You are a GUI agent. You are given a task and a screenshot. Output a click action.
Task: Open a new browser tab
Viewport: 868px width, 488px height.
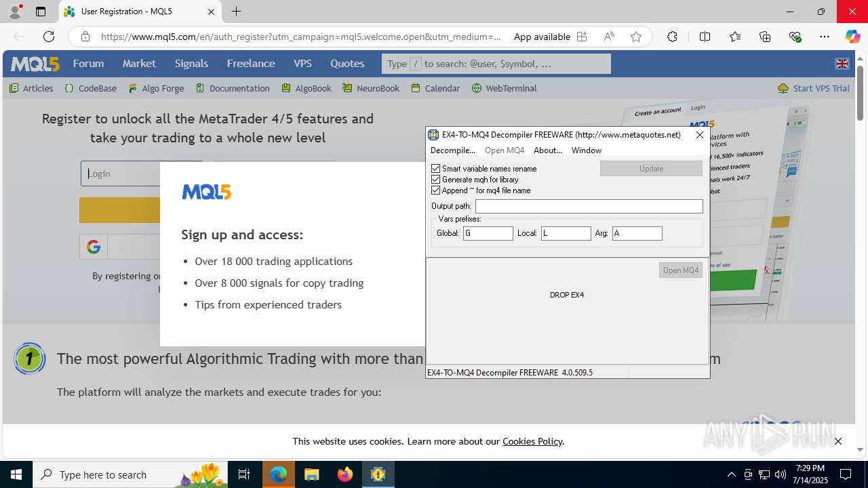tap(236, 12)
